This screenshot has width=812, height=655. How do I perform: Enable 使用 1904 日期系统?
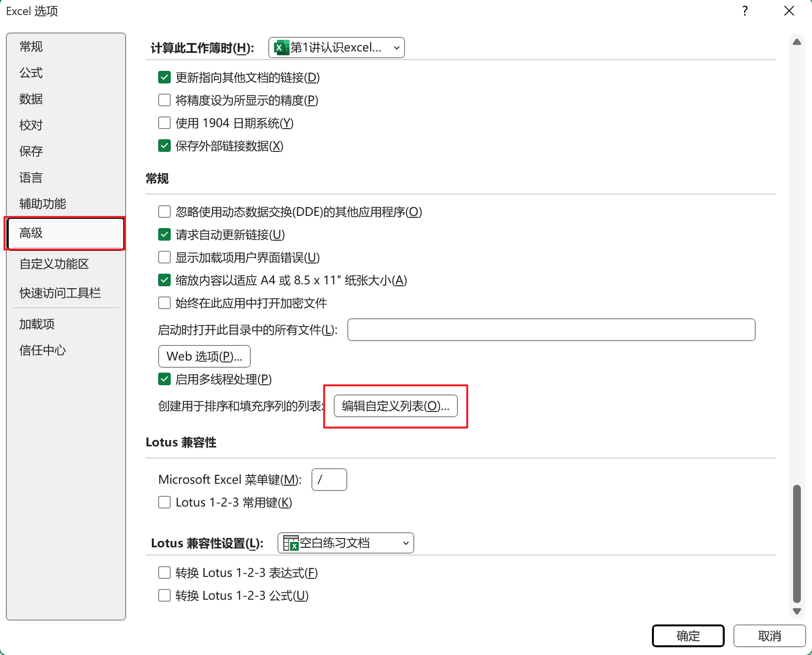point(164,123)
